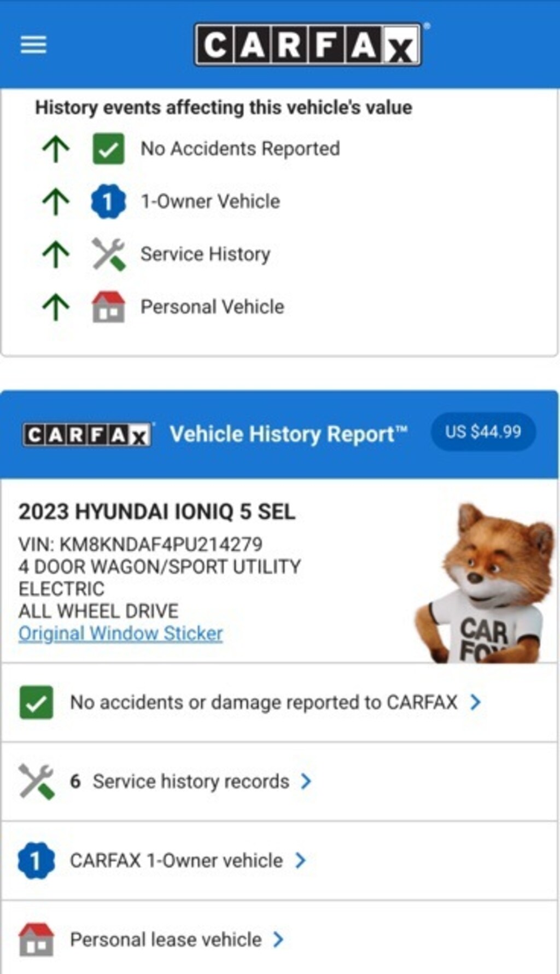The height and width of the screenshot is (974, 560).
Task: Click the small CARFAX logo in report header
Action: (x=87, y=435)
